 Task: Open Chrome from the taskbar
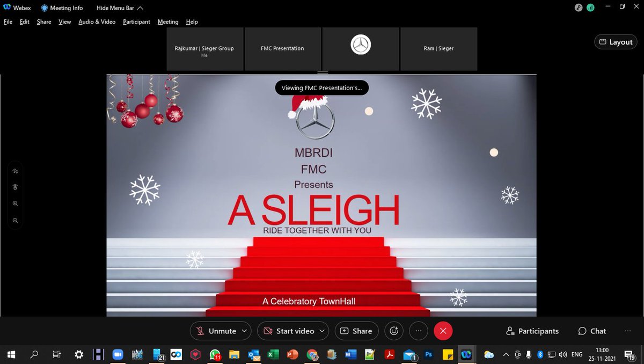(x=312, y=354)
